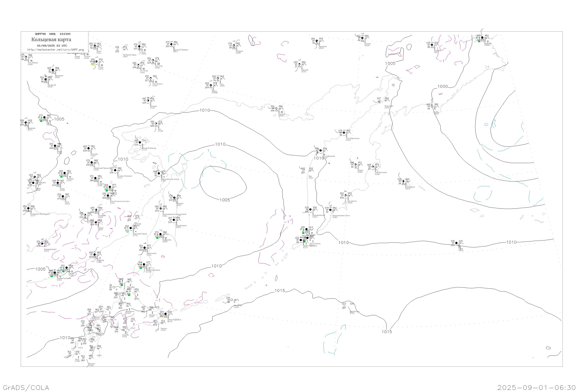Click the station circle for Аян 31168

click(x=156, y=124)
